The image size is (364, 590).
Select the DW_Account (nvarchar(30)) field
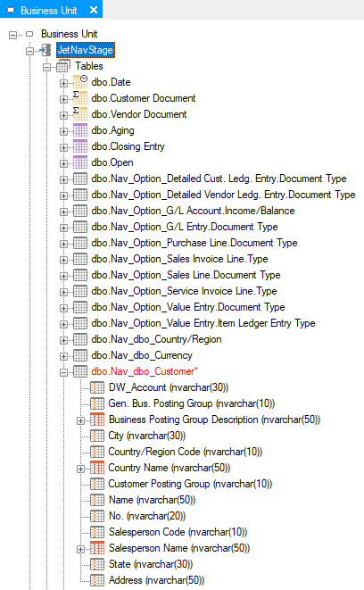(x=169, y=387)
